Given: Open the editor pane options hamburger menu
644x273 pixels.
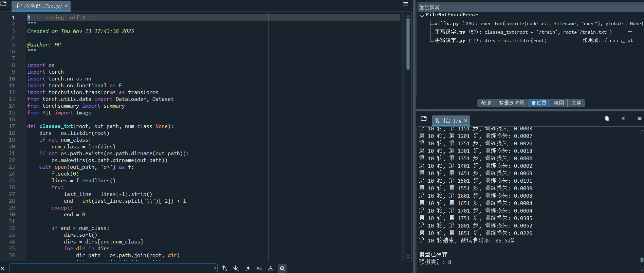Looking at the screenshot, I should click(x=406, y=4).
